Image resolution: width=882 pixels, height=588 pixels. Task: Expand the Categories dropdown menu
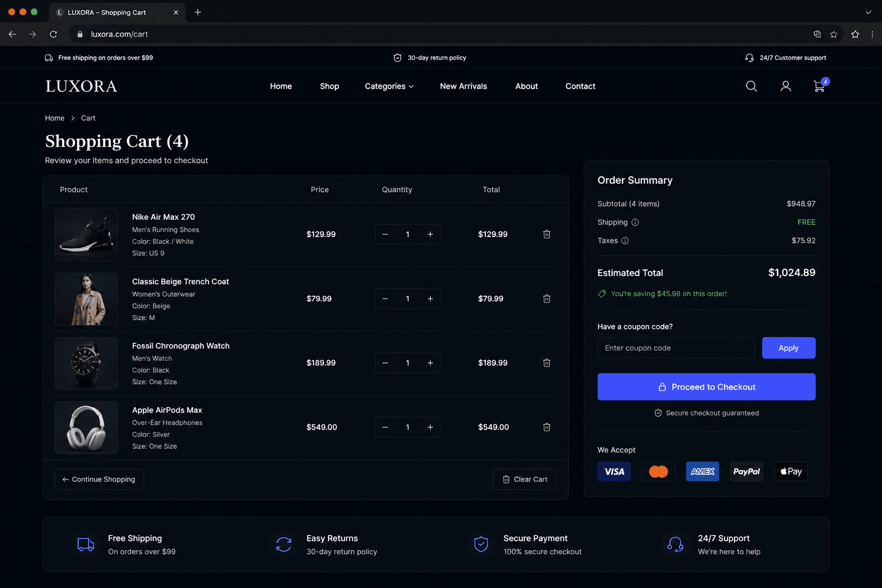389,86
